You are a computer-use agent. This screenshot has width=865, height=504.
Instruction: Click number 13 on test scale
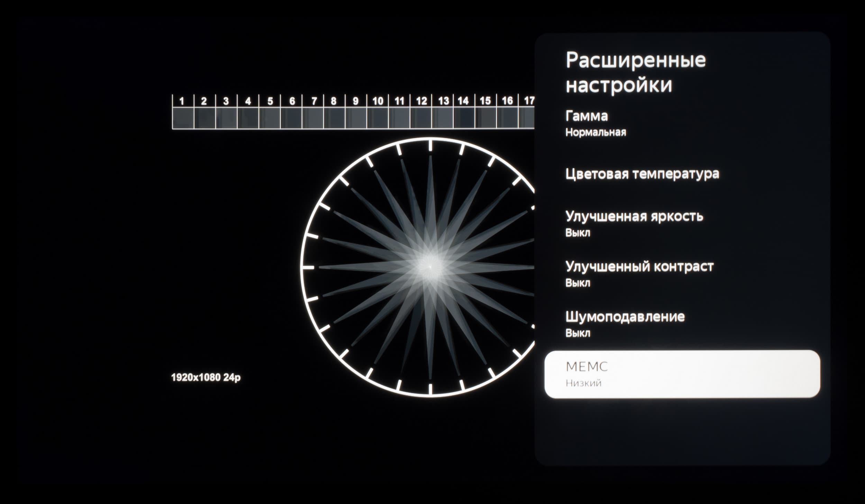click(x=443, y=101)
